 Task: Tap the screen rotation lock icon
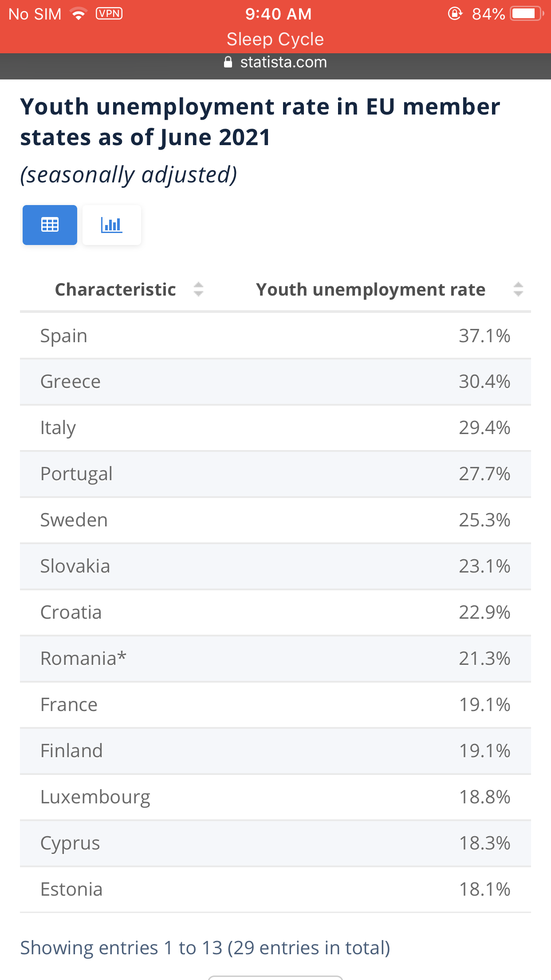[455, 14]
